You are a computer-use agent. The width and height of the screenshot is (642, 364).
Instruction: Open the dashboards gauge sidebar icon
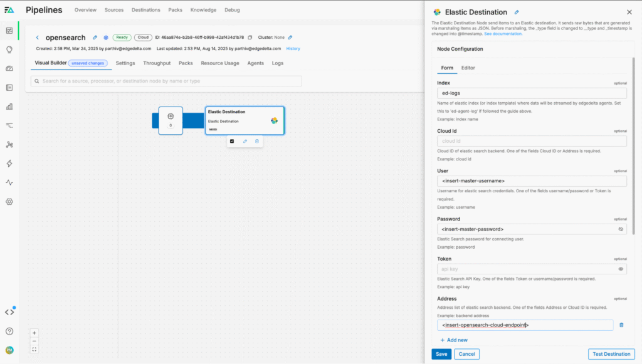click(9, 69)
